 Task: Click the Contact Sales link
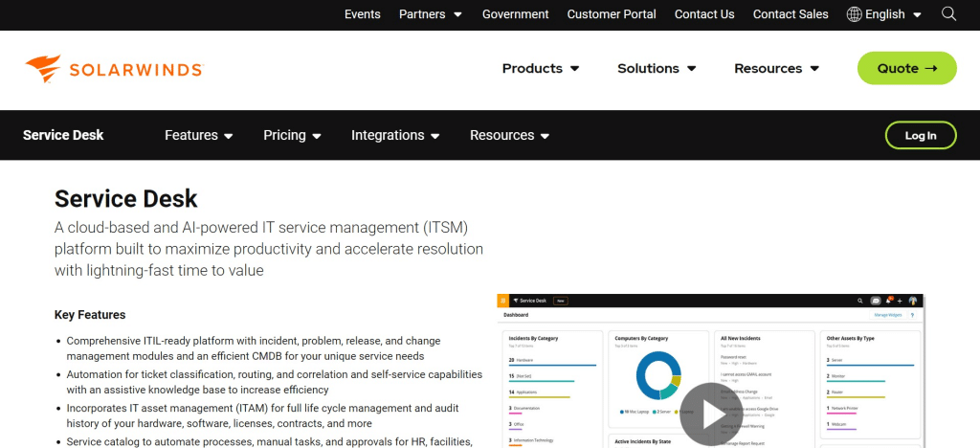[x=791, y=14]
